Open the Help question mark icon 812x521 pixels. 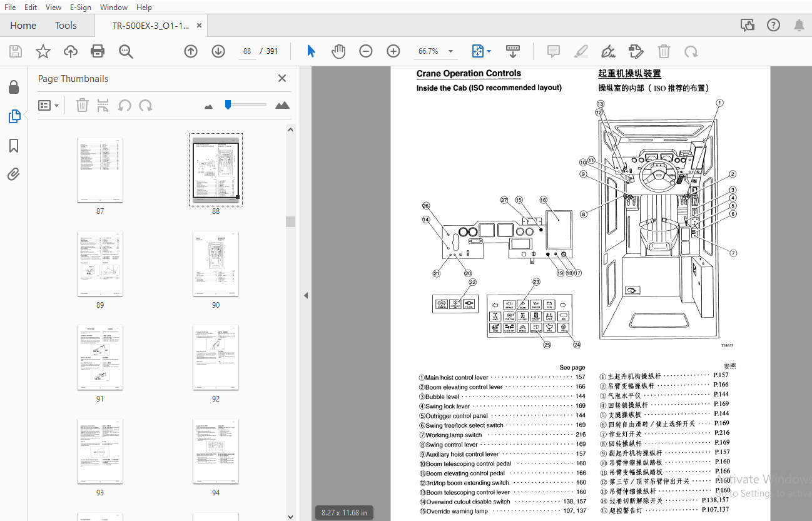[x=773, y=26]
